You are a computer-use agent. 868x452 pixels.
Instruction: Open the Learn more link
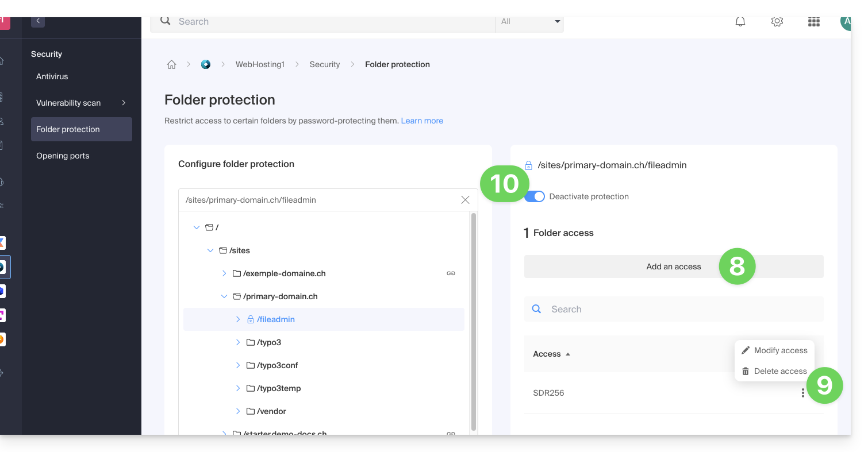point(422,121)
